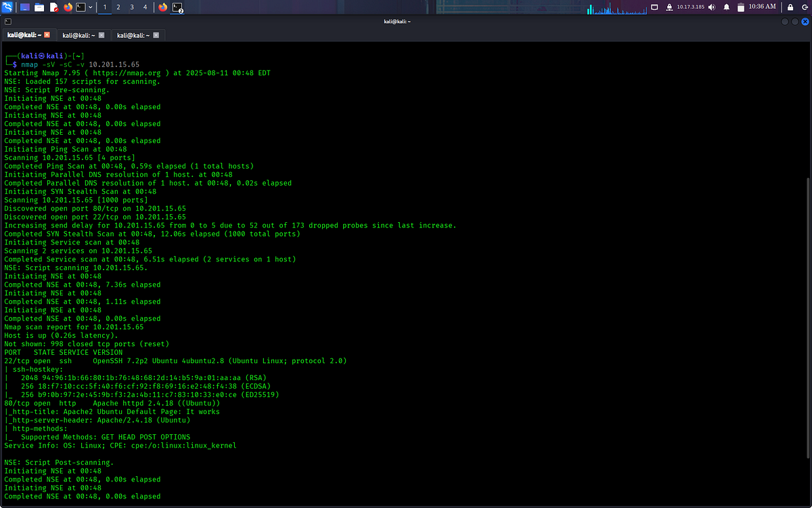Click 'NSE: Script Post-scanning.' line
812x508 pixels.
tap(59, 463)
